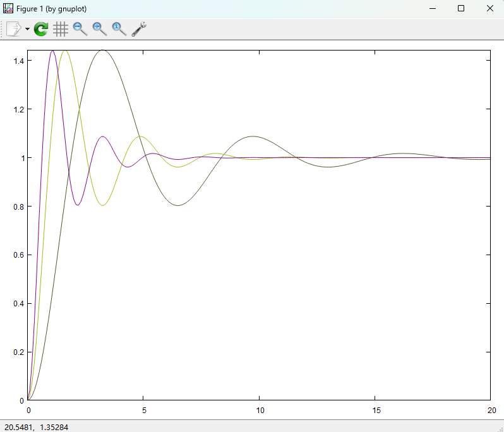The height and width of the screenshot is (432, 504).
Task: Click the plus magnifier zoom icon
Action: [x=100, y=28]
